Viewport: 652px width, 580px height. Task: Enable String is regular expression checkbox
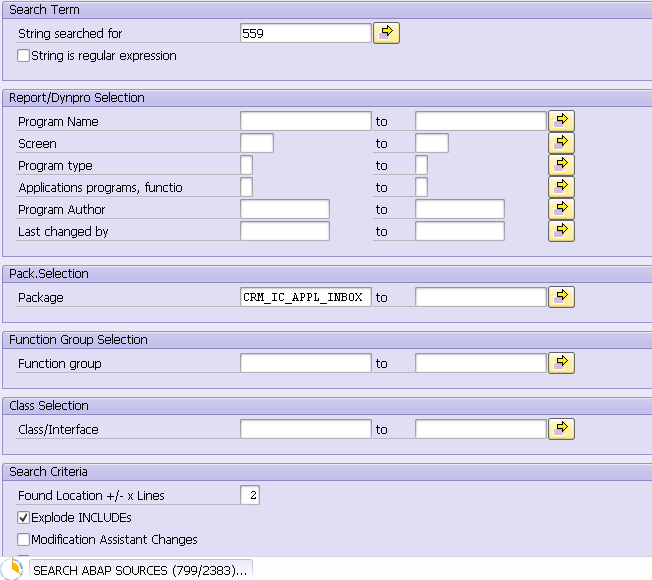[24, 55]
